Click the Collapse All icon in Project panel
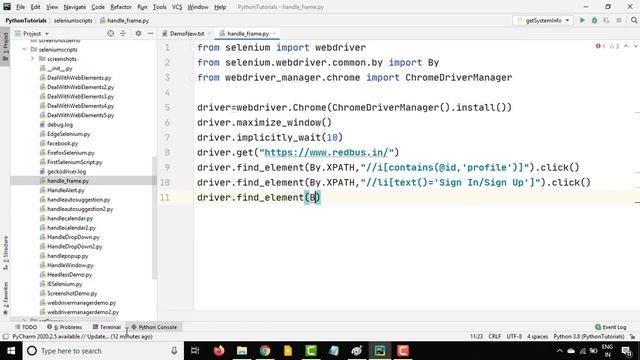This screenshot has width=640, height=360. point(123,33)
